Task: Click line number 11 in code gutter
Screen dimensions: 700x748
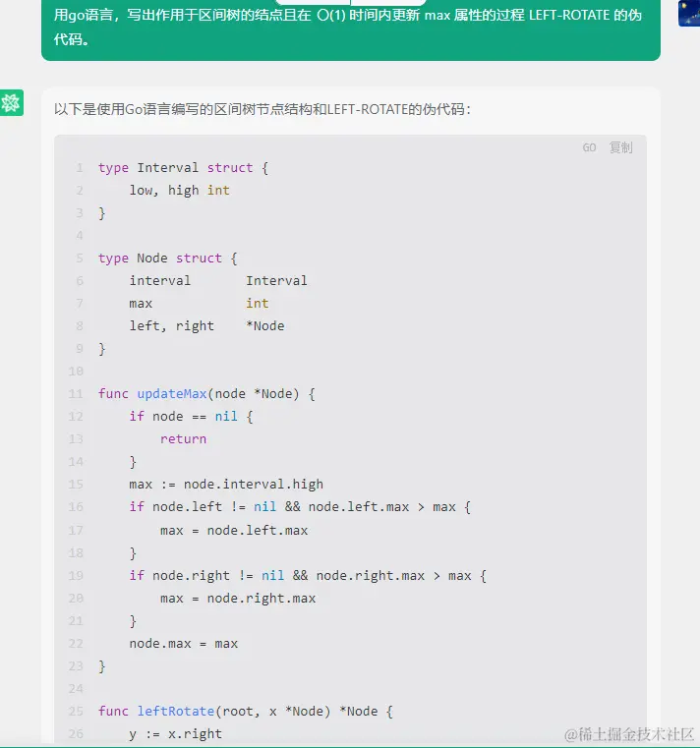Action: pyautogui.click(x=76, y=393)
